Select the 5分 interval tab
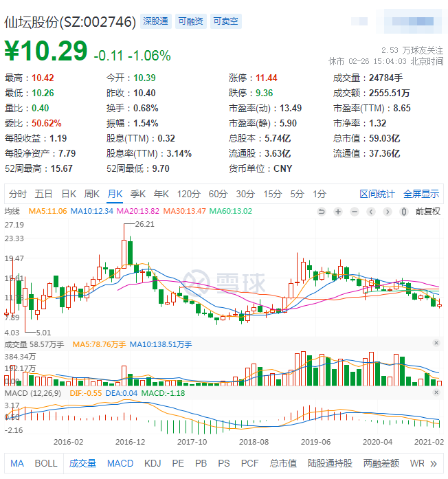This screenshot has width=448, height=479. pos(297,194)
